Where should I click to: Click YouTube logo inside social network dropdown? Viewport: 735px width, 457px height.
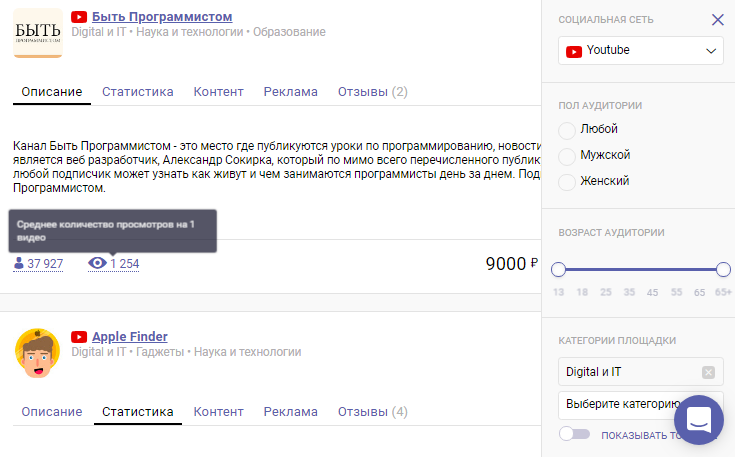574,51
